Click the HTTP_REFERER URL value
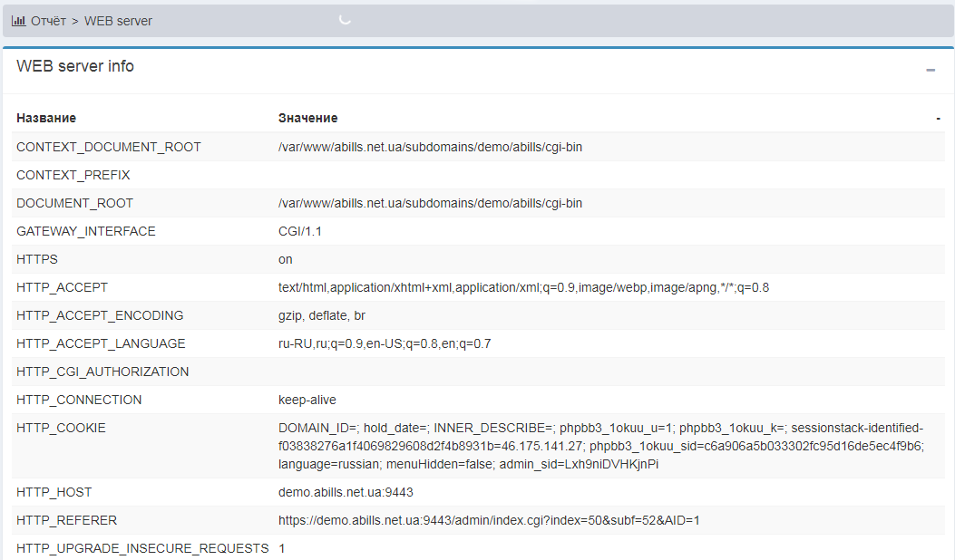This screenshot has height=560, width=955. coord(489,520)
